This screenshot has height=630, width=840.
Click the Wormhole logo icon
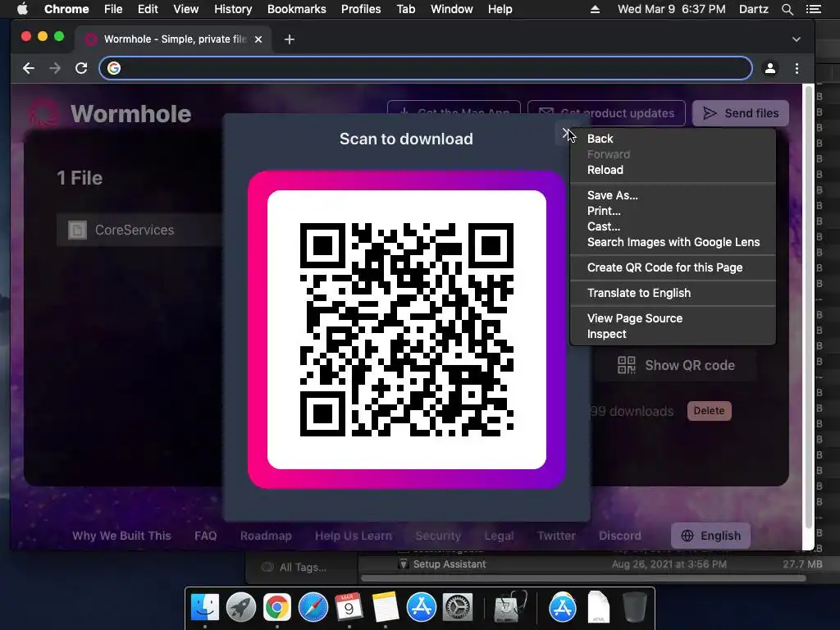43,113
